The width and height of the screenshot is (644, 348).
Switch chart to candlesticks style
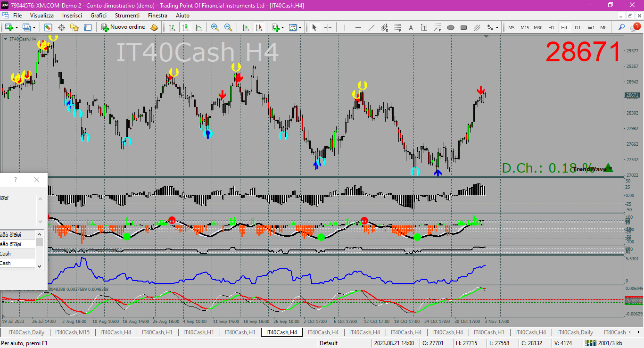(x=185, y=27)
